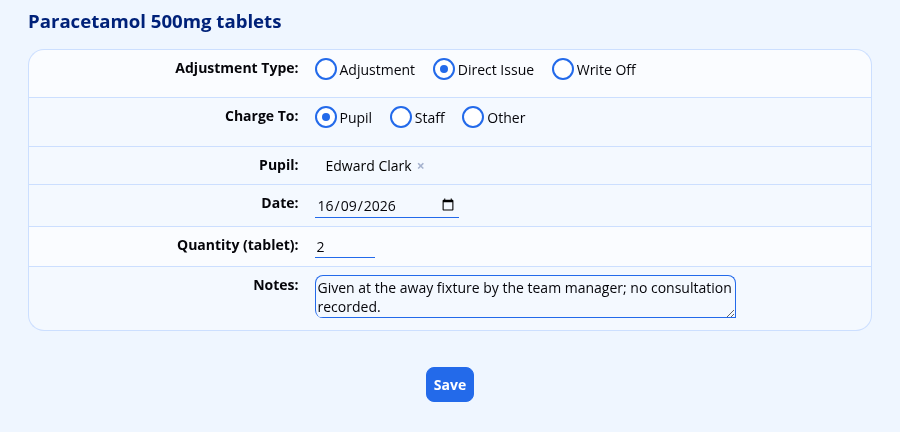Select the Adjustment radio button
Viewport: 900px width, 432px height.
coord(325,69)
